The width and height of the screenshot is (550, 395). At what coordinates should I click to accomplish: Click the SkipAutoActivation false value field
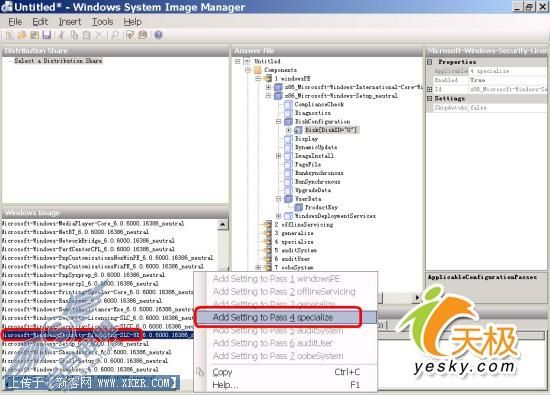(508, 108)
